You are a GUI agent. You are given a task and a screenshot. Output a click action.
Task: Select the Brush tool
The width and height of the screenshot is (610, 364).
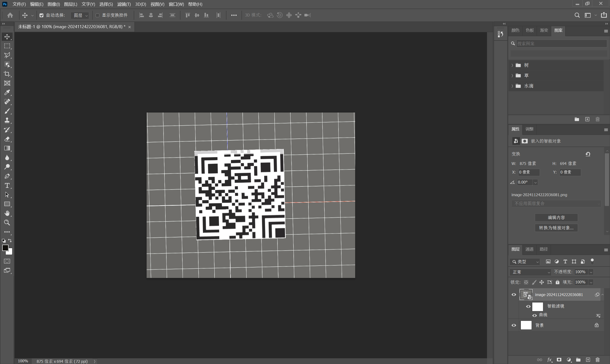click(x=7, y=111)
